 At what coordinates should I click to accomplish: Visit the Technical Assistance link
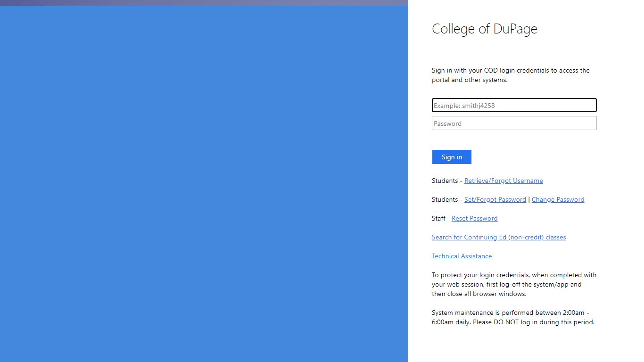(462, 256)
